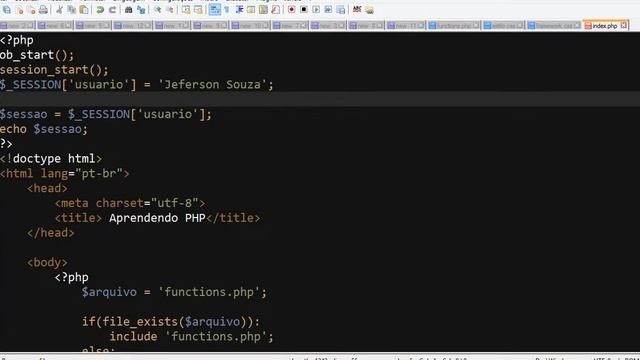Click the 'Jeferson Souza' string

[x=212, y=84]
